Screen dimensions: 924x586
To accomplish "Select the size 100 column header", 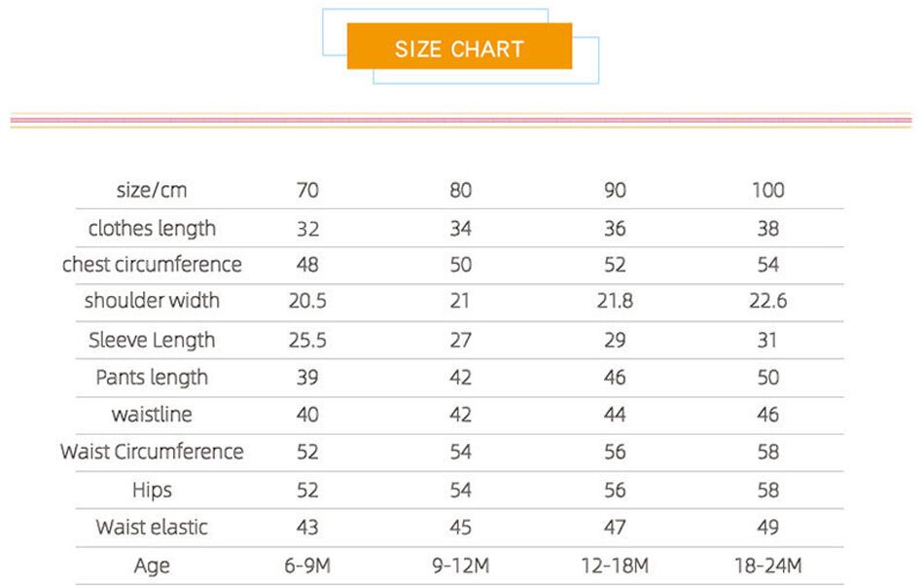I will [x=767, y=190].
